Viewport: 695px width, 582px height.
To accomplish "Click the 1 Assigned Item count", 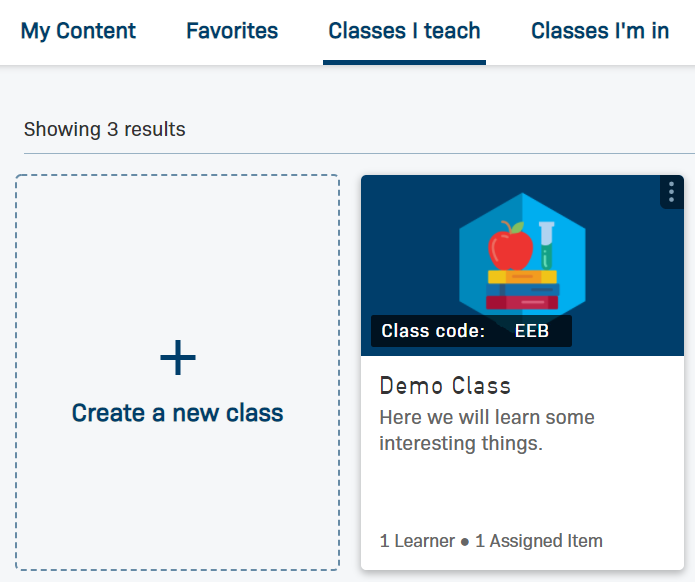I will (539, 541).
